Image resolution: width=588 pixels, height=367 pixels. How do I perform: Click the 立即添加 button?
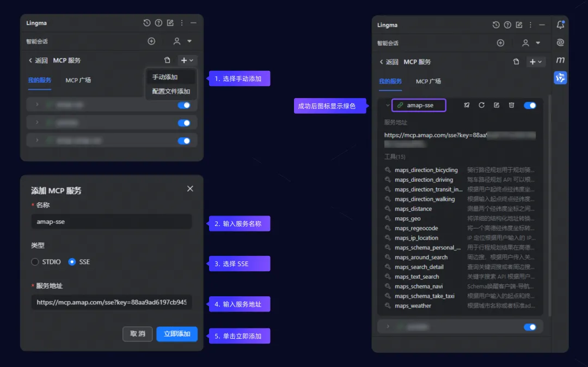[x=177, y=334]
